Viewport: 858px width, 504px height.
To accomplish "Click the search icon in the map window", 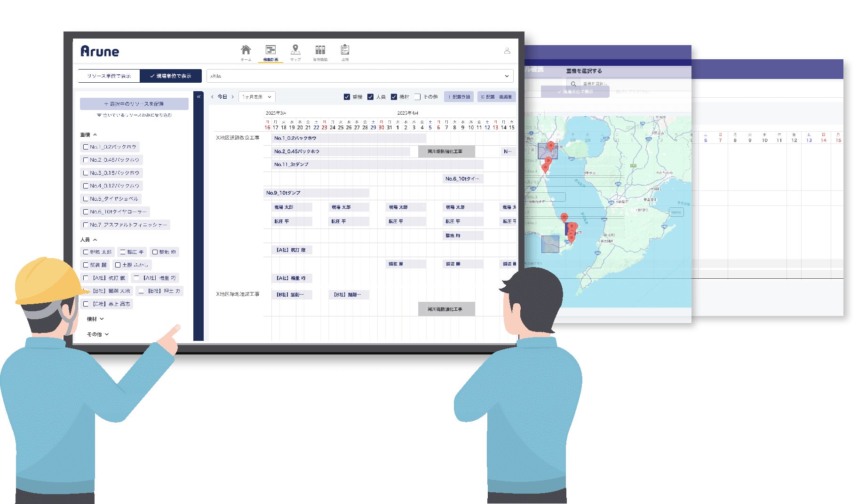I will click(x=573, y=84).
